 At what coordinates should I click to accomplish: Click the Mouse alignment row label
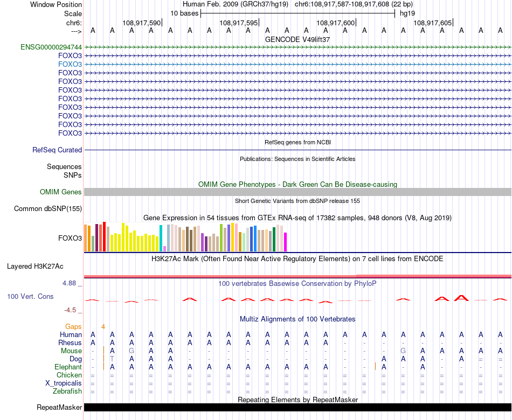(x=71, y=351)
